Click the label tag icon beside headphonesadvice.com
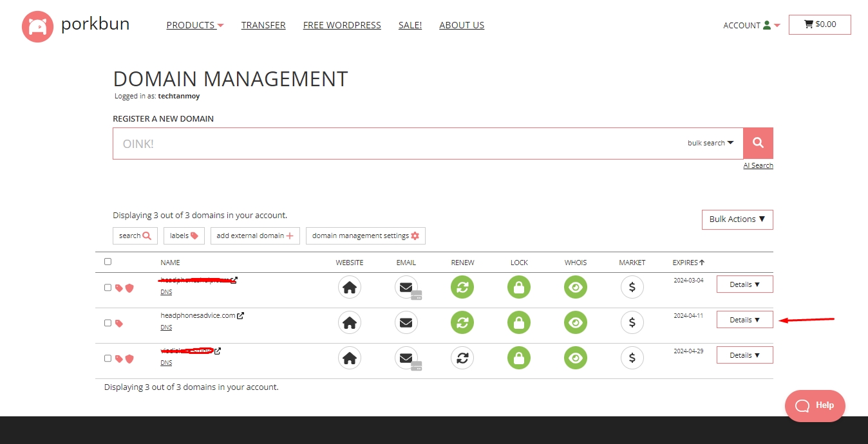This screenshot has height=444, width=868. click(119, 323)
